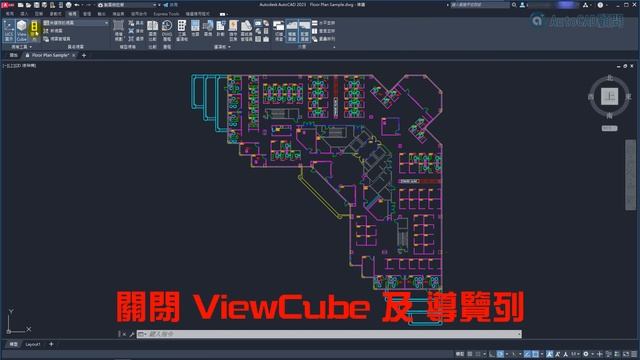Open the 性質 properties palette

point(196,29)
